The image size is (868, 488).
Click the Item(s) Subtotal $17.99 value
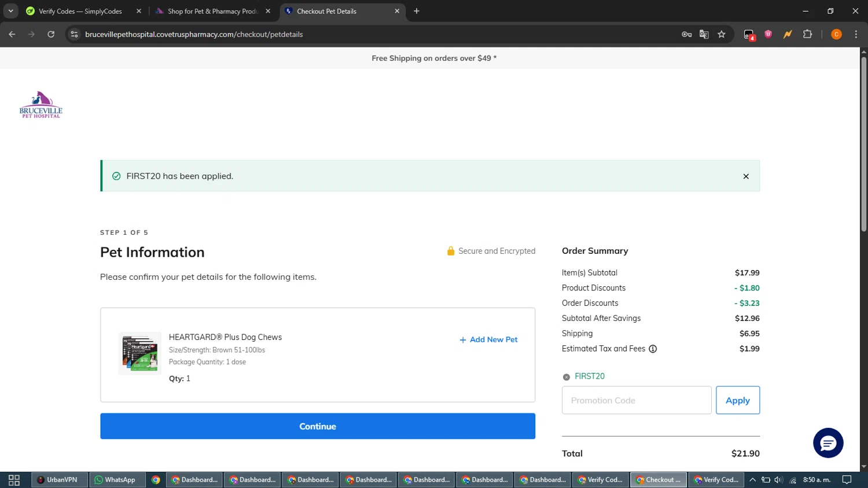747,273
